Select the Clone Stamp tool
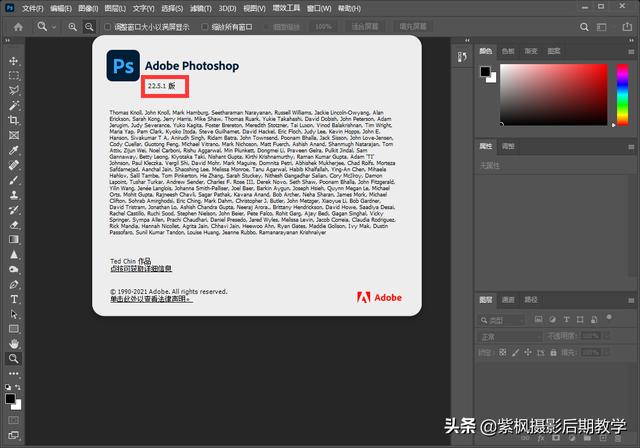Viewport: 640px width, 448px height. pos(13,195)
